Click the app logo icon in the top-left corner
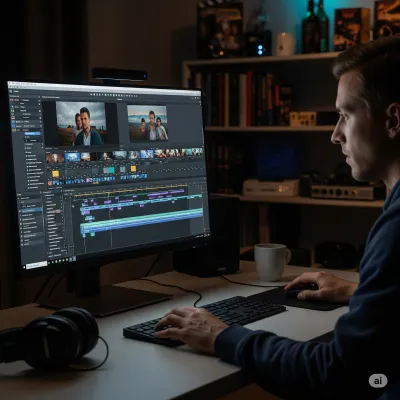 (11, 91)
